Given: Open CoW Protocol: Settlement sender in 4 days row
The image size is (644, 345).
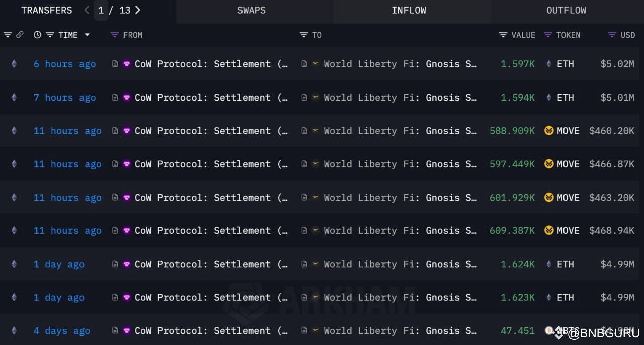Looking at the screenshot, I should point(211,330).
